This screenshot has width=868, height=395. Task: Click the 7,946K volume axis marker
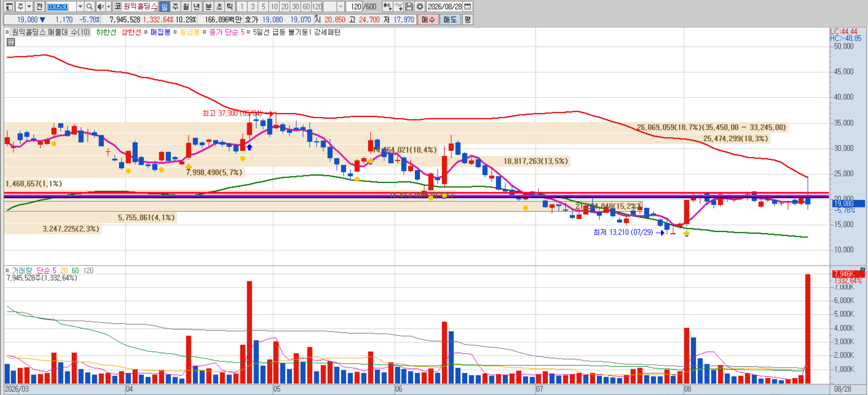point(848,274)
